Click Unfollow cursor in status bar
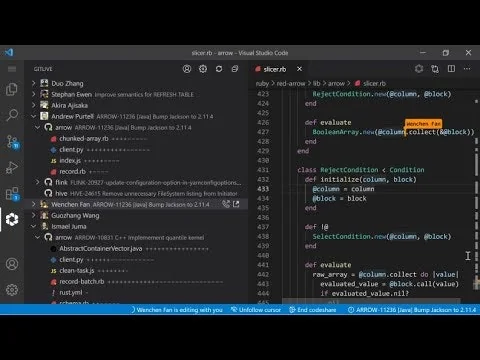The width and height of the screenshot is (480, 360). click(256, 310)
